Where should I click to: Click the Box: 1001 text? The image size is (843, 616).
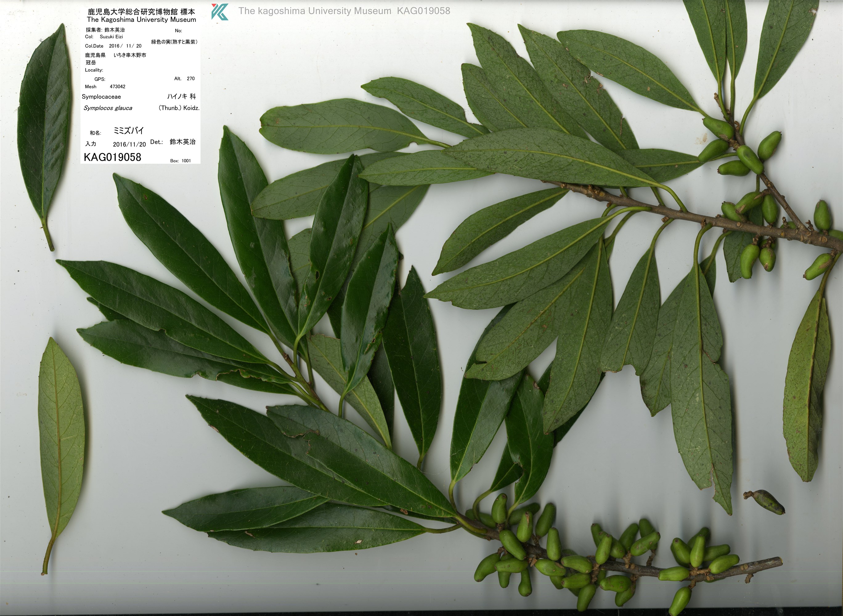click(x=181, y=161)
